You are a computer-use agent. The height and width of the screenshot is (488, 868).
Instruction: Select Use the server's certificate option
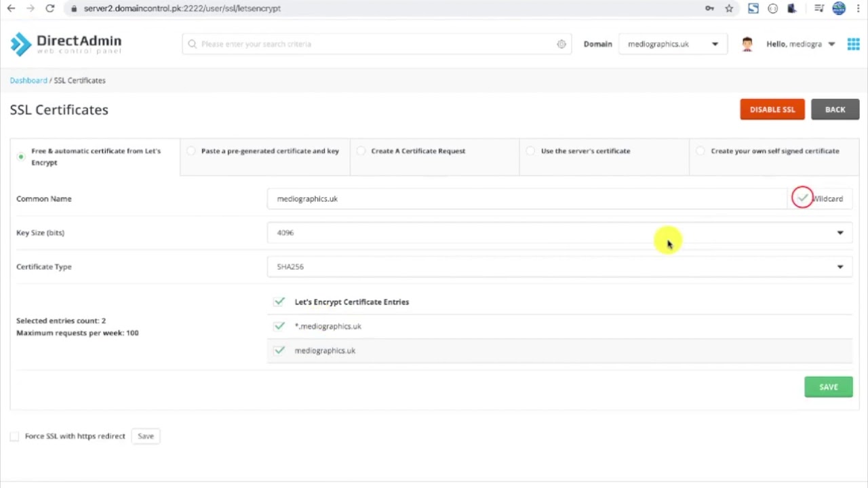point(530,151)
